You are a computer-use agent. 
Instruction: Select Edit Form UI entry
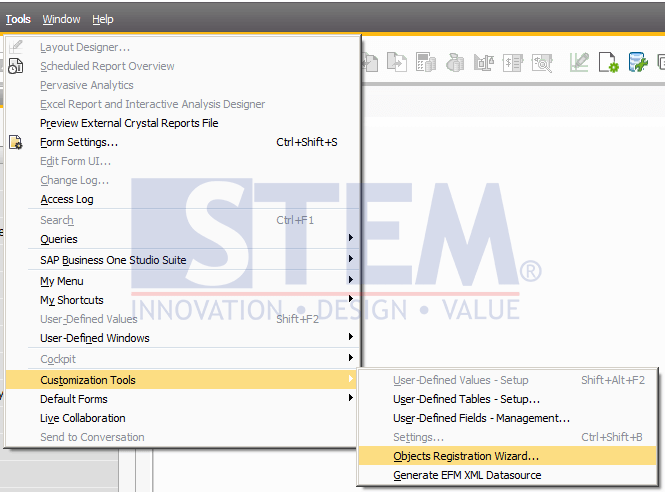point(182,161)
